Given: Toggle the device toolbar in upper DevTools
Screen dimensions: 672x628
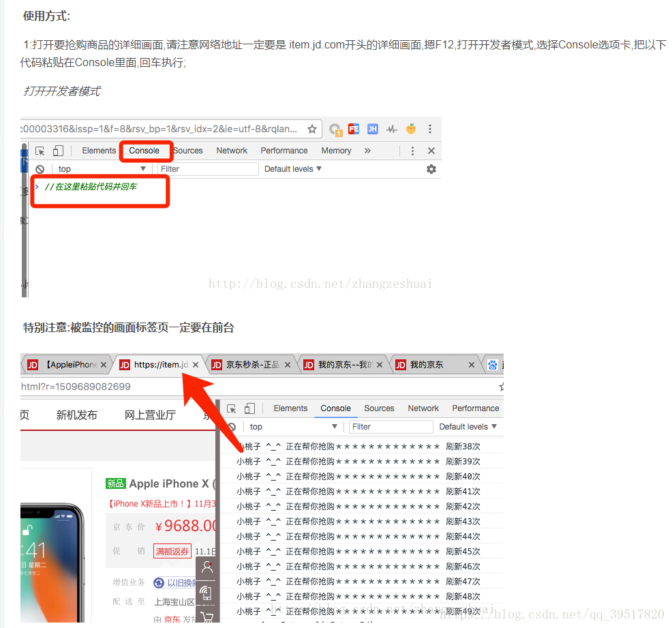Looking at the screenshot, I should coord(59,151).
